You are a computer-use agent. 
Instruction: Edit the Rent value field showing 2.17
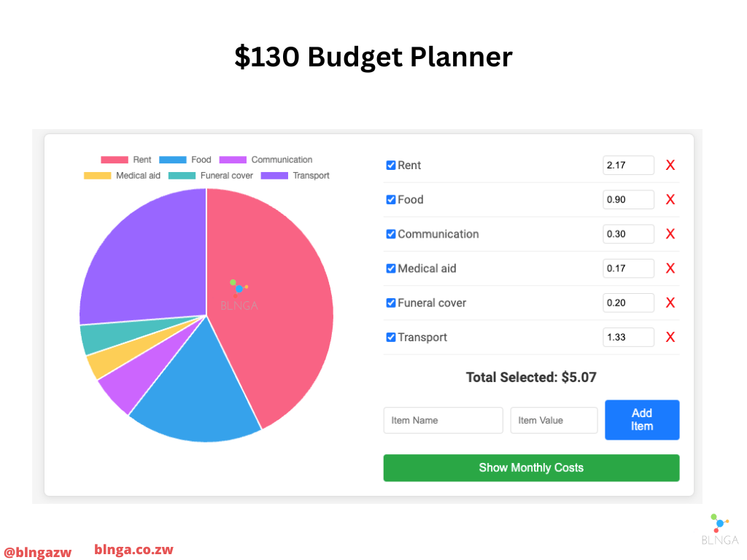coord(628,166)
